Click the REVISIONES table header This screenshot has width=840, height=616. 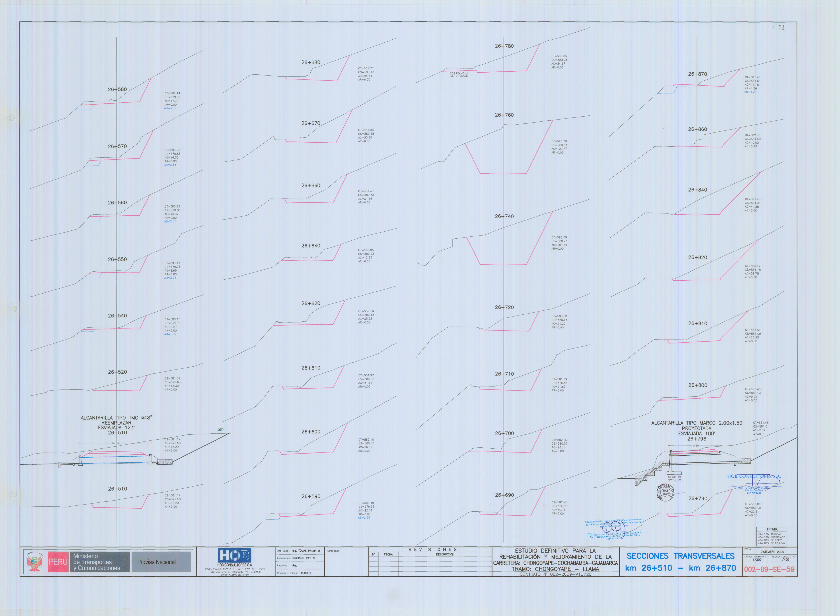433,550
